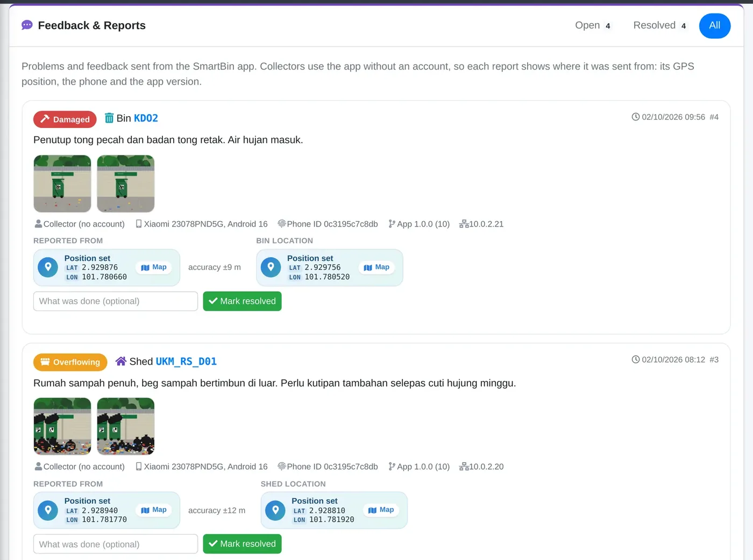Screen dimensions: 753x560
Task: Select the All filter tab
Action: 714,25
